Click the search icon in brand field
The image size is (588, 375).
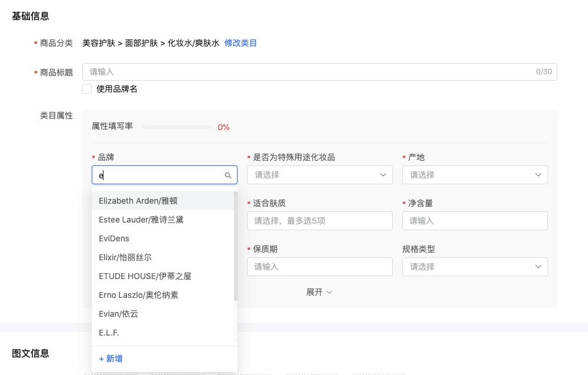[x=228, y=175]
